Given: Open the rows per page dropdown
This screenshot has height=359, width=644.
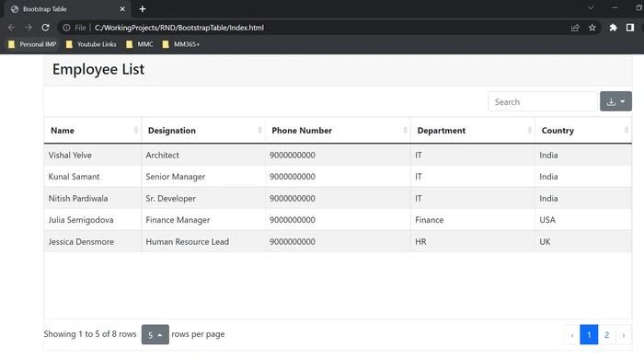Looking at the screenshot, I should pyautogui.click(x=155, y=334).
